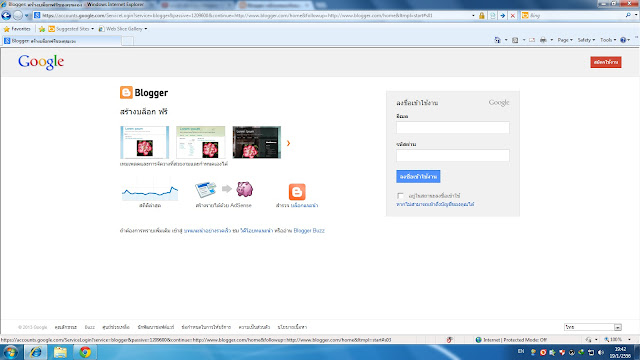Screen dimensions: 640x360
Task: Click the email input field
Action: coord(453,127)
